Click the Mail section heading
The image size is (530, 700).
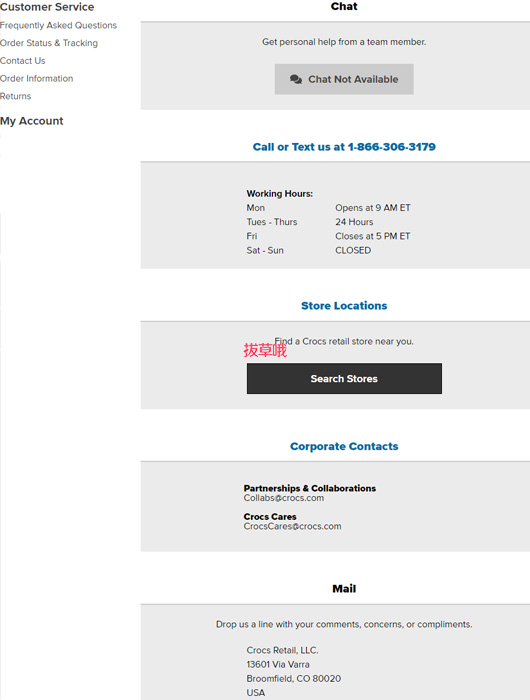[344, 589]
